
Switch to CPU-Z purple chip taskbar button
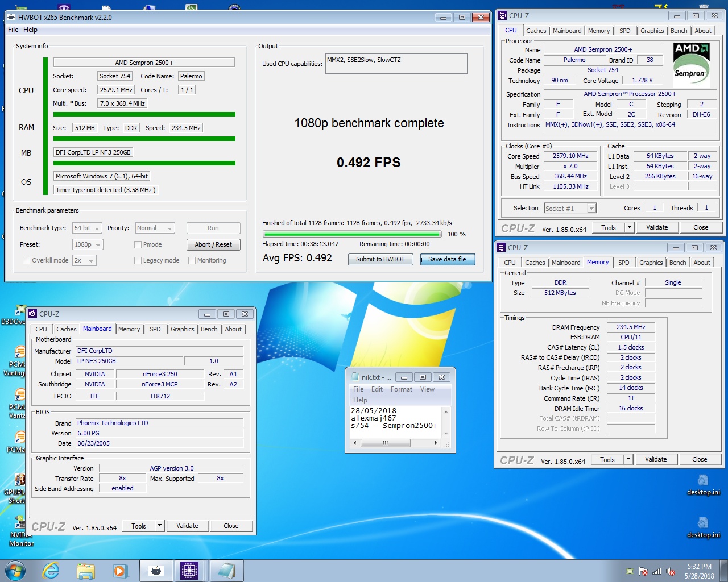tap(189, 571)
